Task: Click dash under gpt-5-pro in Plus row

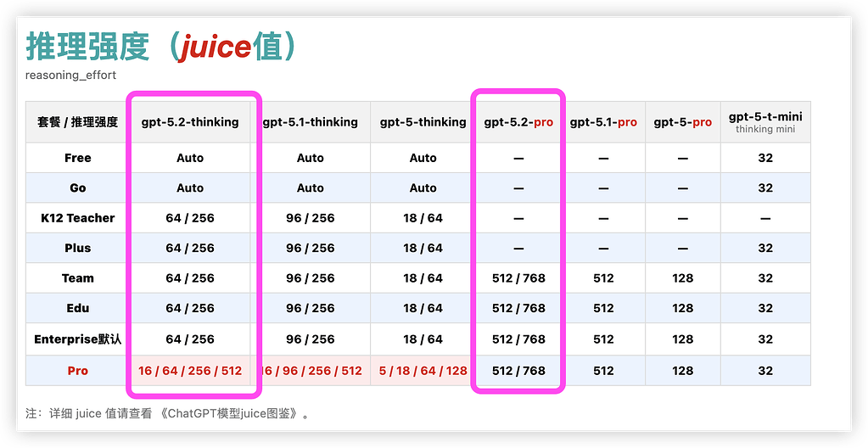Action: pyautogui.click(x=682, y=248)
